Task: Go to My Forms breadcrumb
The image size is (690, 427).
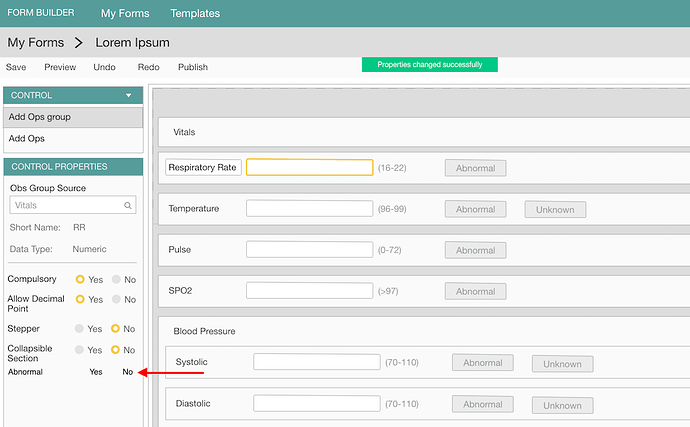Action: coord(36,43)
